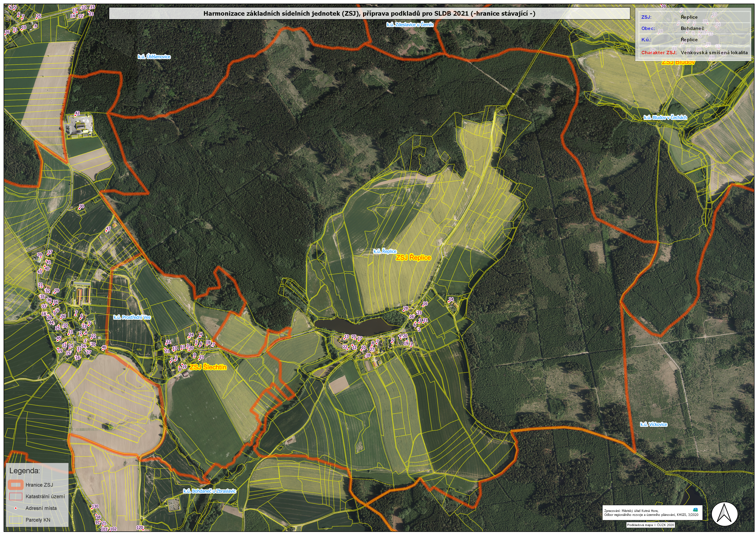
Task: Click the Legenda heading
Action: click(24, 471)
